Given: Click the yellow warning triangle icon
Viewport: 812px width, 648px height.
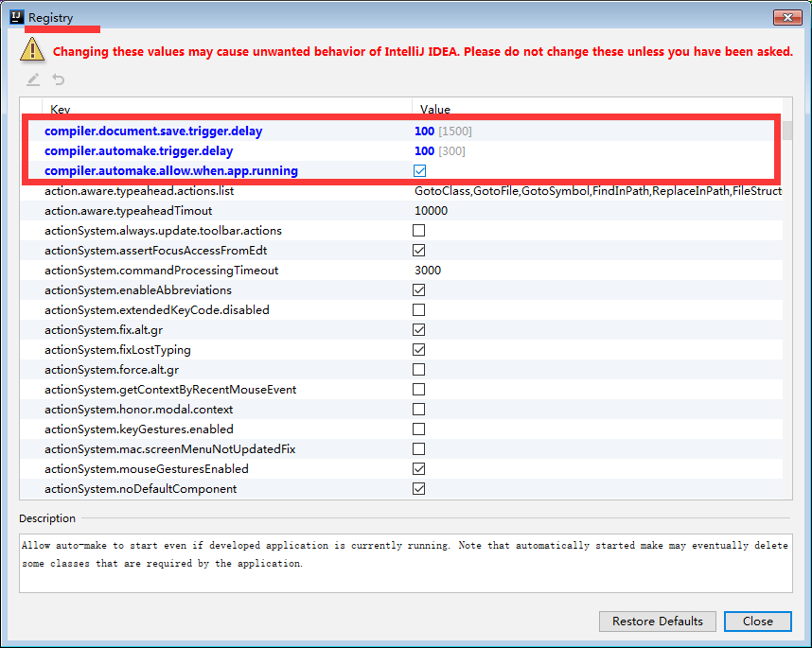Looking at the screenshot, I should 34,50.
